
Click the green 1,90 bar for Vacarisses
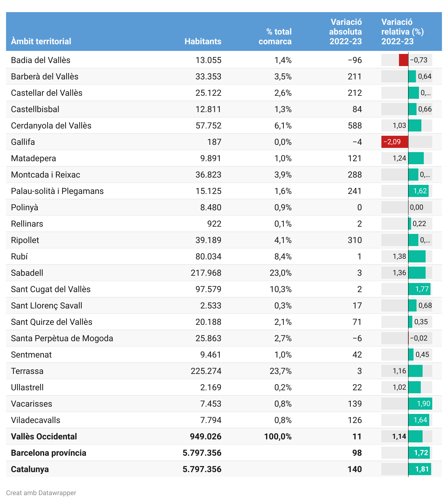[x=420, y=404]
